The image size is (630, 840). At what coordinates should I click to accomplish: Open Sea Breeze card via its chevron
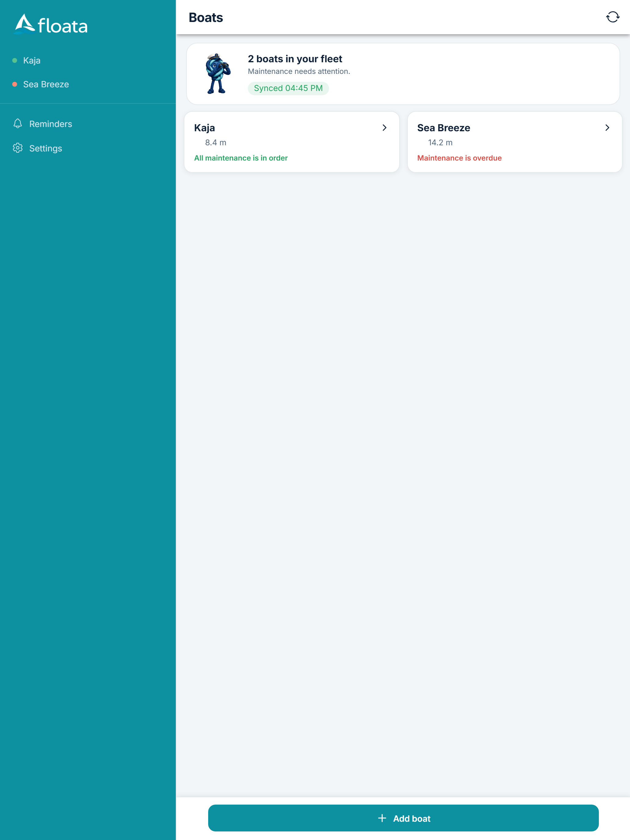point(607,128)
